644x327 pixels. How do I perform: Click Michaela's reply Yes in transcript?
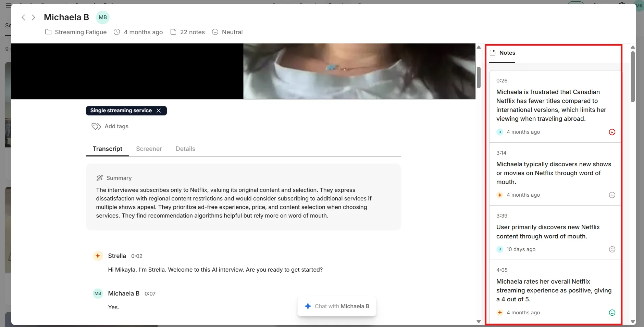point(114,307)
